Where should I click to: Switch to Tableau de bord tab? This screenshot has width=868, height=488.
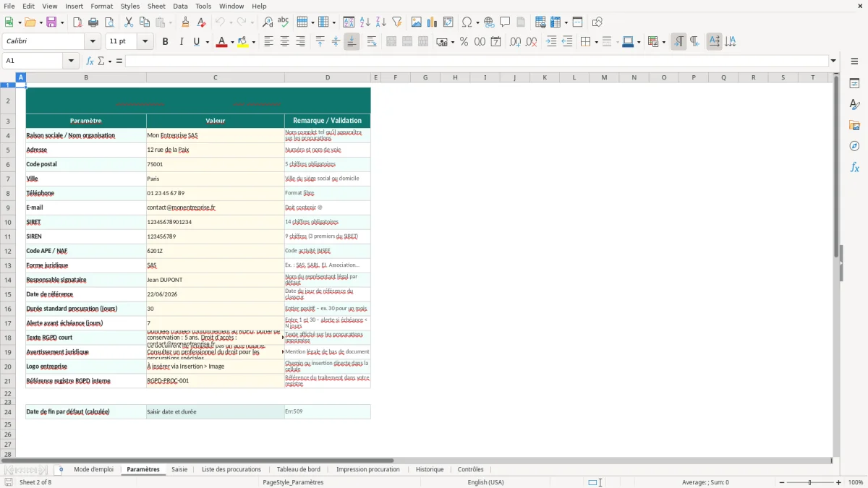[x=298, y=469]
